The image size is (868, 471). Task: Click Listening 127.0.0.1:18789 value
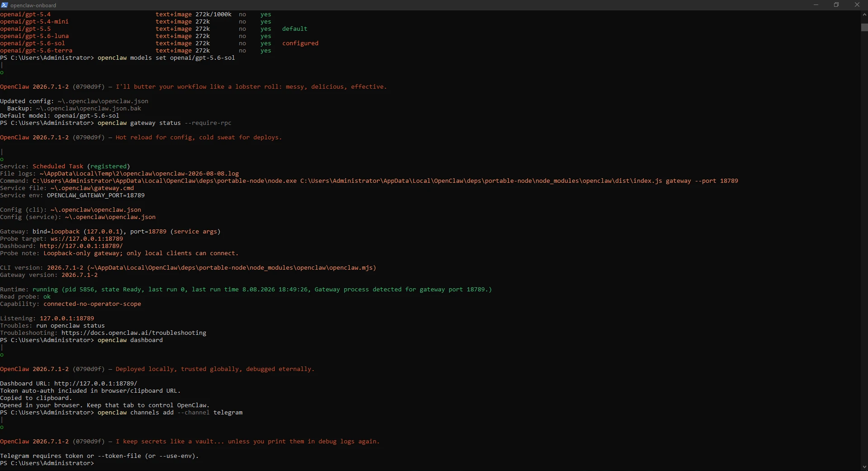(x=67, y=319)
